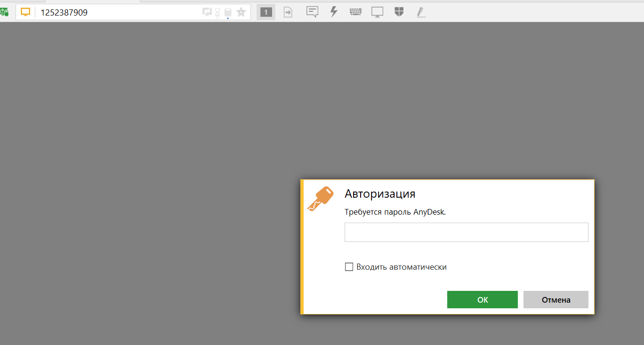Click the hourglass icon in address bar
The height and width of the screenshot is (345, 644).
click(x=217, y=13)
